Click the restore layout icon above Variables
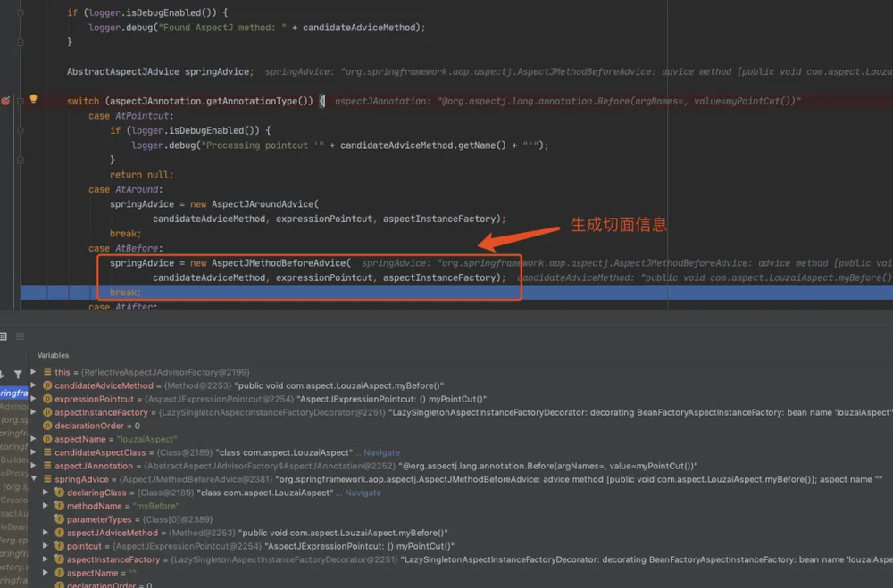Image resolution: width=893 pixels, height=588 pixels. [3, 336]
